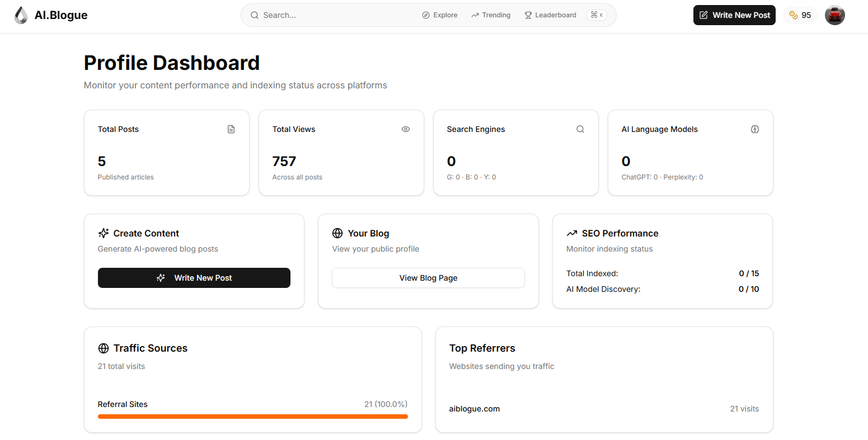The width and height of the screenshot is (868, 440).
Task: Click the trending arrow icon beside Trending
Action: coord(475,15)
